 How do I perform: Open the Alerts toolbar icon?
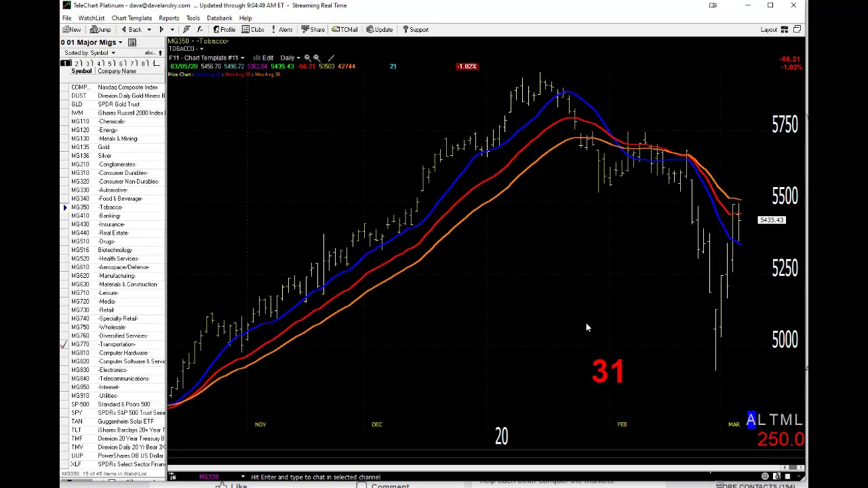coord(281,30)
